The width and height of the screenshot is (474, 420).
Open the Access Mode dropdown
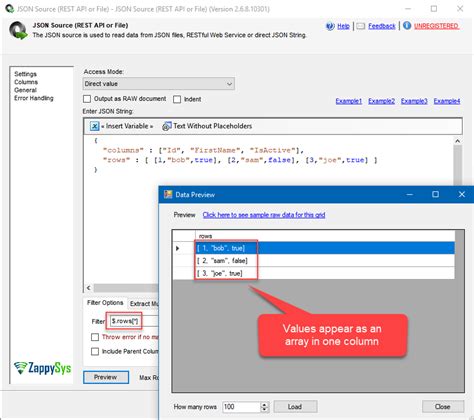159,84
